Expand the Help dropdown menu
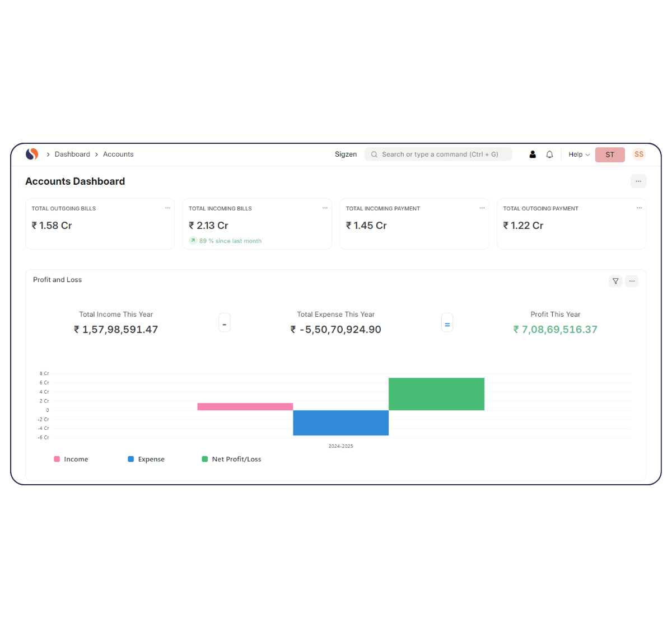Image resolution: width=672 pixels, height=628 pixels. click(579, 154)
